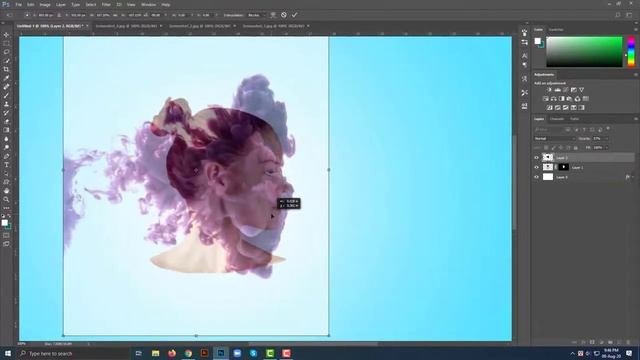640x360 pixels.
Task: Pick a color in the green field
Action: (584, 52)
